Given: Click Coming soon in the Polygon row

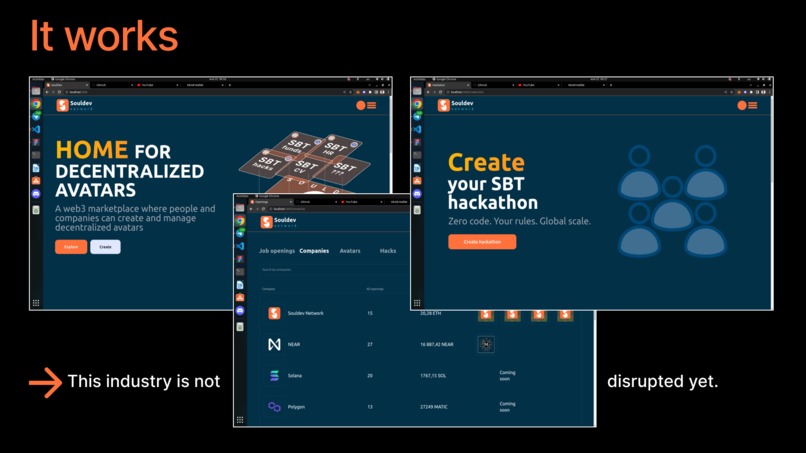Looking at the screenshot, I should click(x=507, y=407).
